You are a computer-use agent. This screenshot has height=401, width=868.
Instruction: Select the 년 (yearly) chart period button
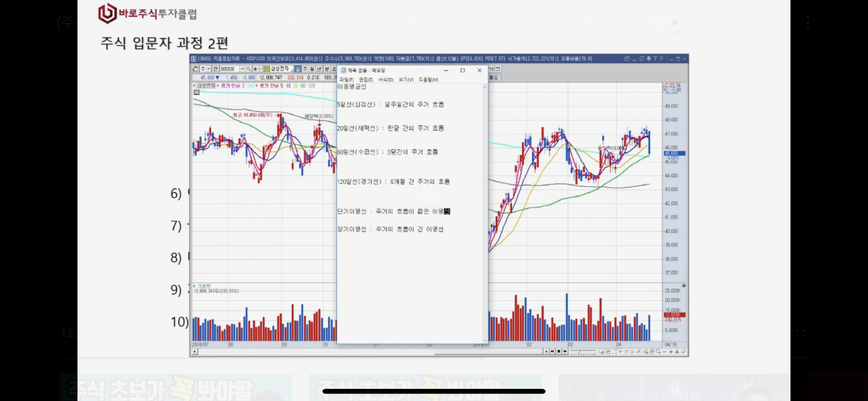(319, 69)
